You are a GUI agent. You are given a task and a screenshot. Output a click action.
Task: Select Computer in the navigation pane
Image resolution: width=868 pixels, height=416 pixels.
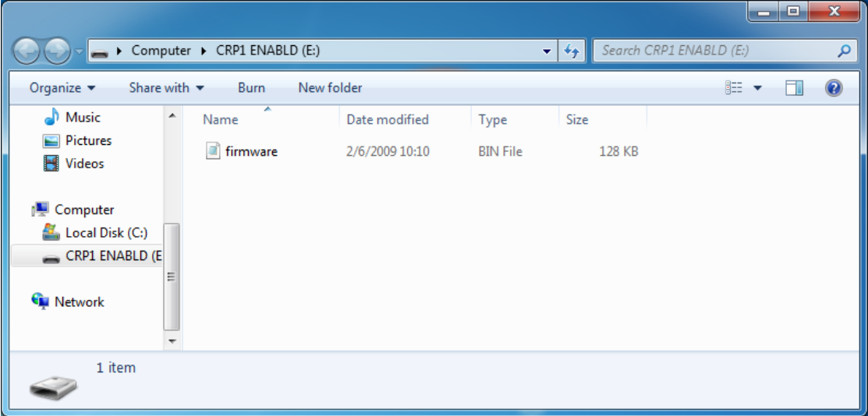tap(84, 210)
